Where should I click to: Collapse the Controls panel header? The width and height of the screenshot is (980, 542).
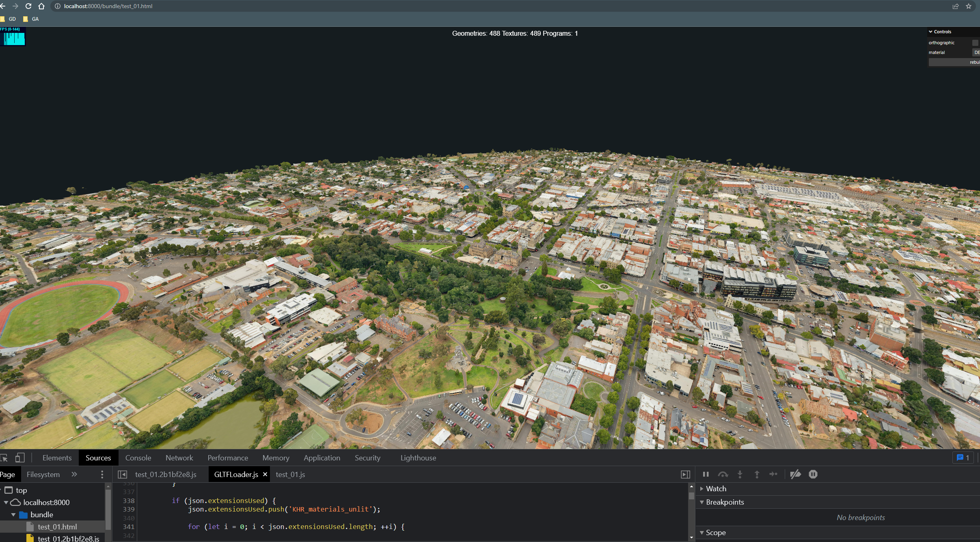(954, 32)
